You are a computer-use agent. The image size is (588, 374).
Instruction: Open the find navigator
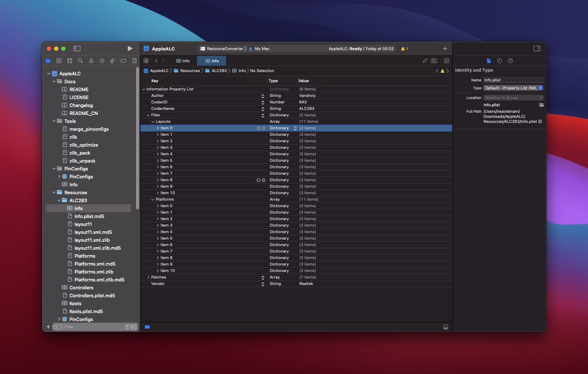point(81,61)
